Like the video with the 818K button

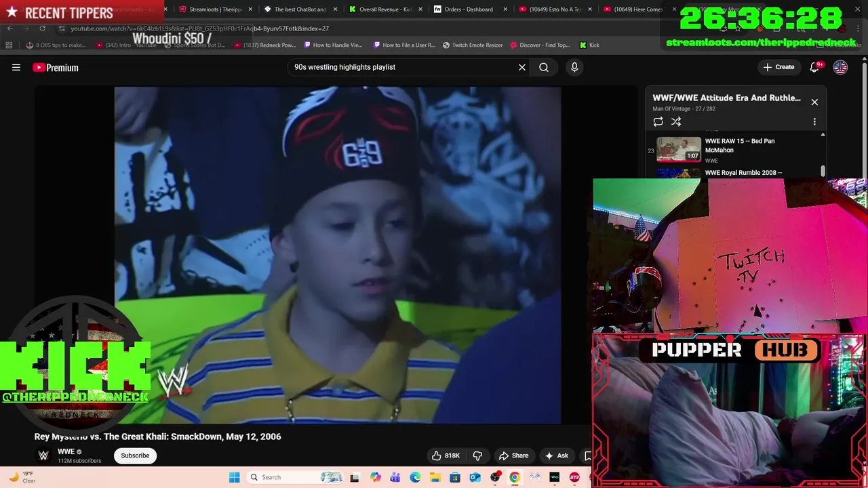coord(446,455)
